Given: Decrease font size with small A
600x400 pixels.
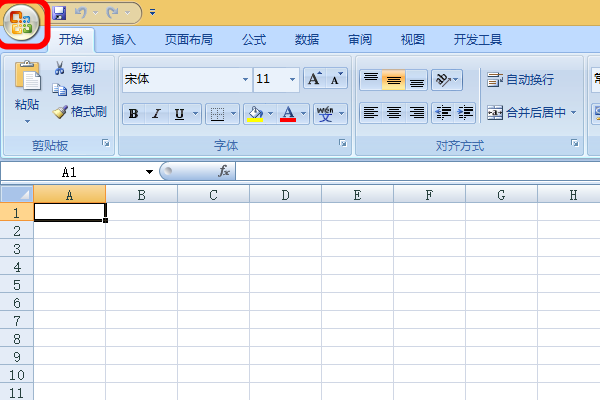Looking at the screenshot, I should pyautogui.click(x=337, y=78).
